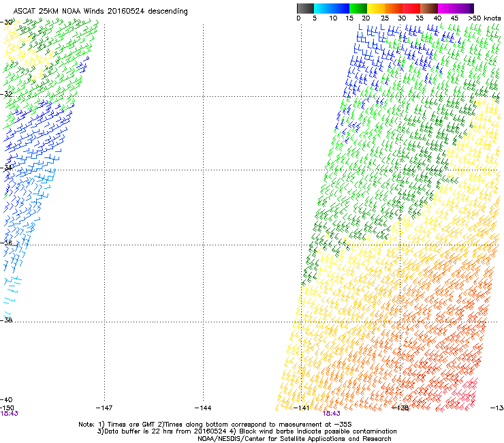Click the -147 longitude axis label
The width and height of the screenshot is (504, 443).
(104, 407)
